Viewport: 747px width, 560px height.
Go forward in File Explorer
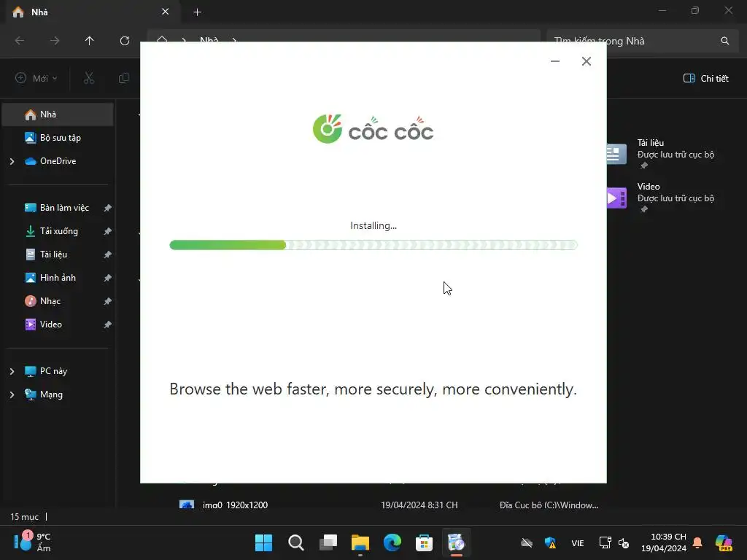pos(55,41)
